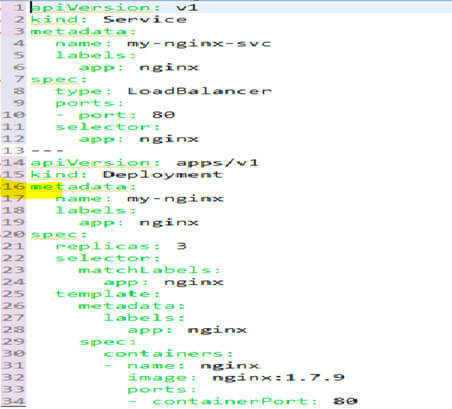Viewport: 452px width, 409px height.
Task: Click 'ports:' key on line 33
Action: (162, 389)
